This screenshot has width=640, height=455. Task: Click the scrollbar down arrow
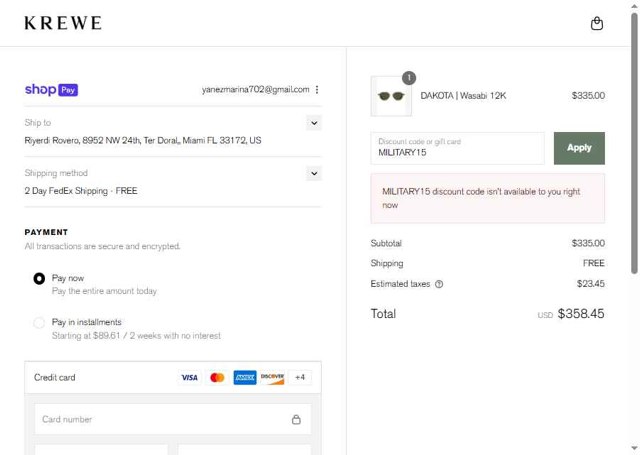click(634, 449)
